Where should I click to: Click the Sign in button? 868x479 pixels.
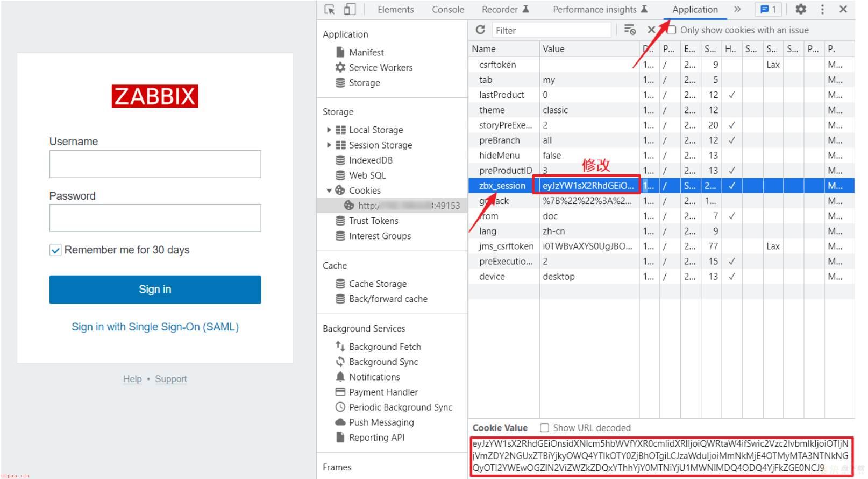tap(155, 290)
